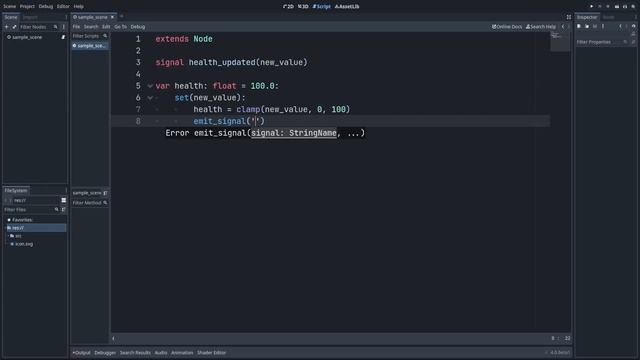
Task: Expand the src folder
Action: (8, 236)
